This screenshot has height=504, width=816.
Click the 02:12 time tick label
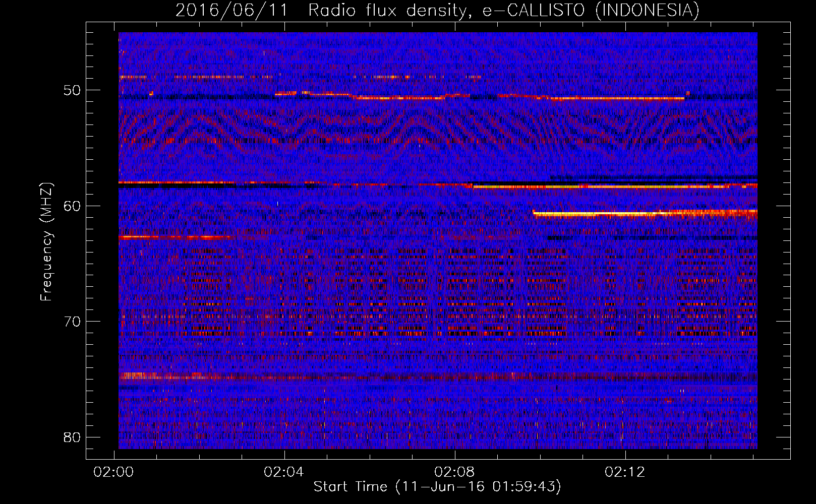click(625, 472)
